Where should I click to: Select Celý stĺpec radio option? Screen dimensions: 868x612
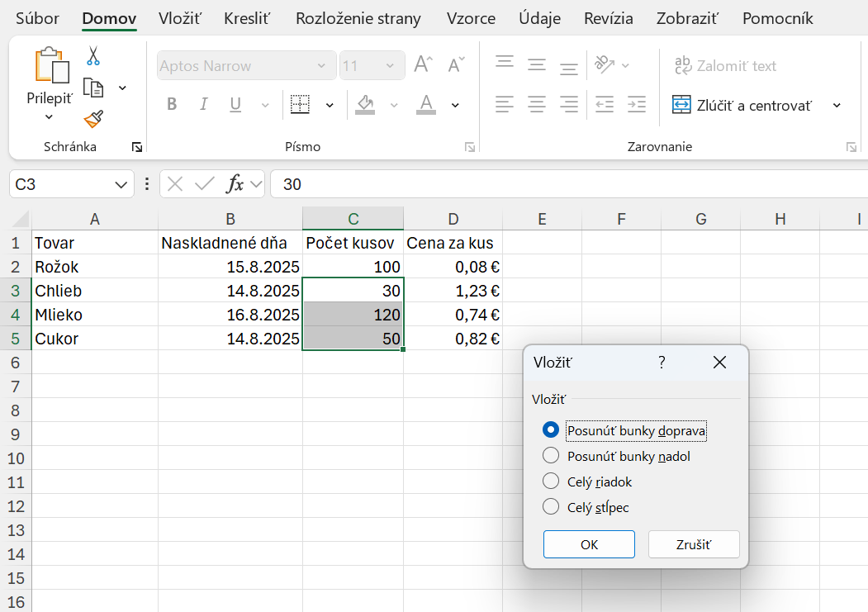550,506
